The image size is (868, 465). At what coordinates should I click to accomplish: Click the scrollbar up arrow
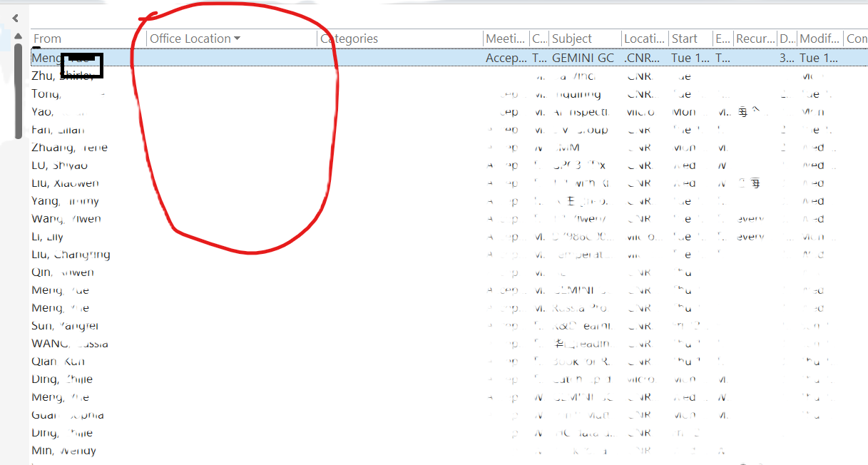(x=18, y=36)
